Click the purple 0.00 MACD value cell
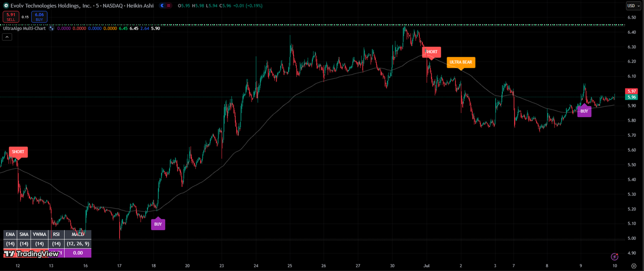The width and height of the screenshot is (644, 271). click(x=78, y=253)
